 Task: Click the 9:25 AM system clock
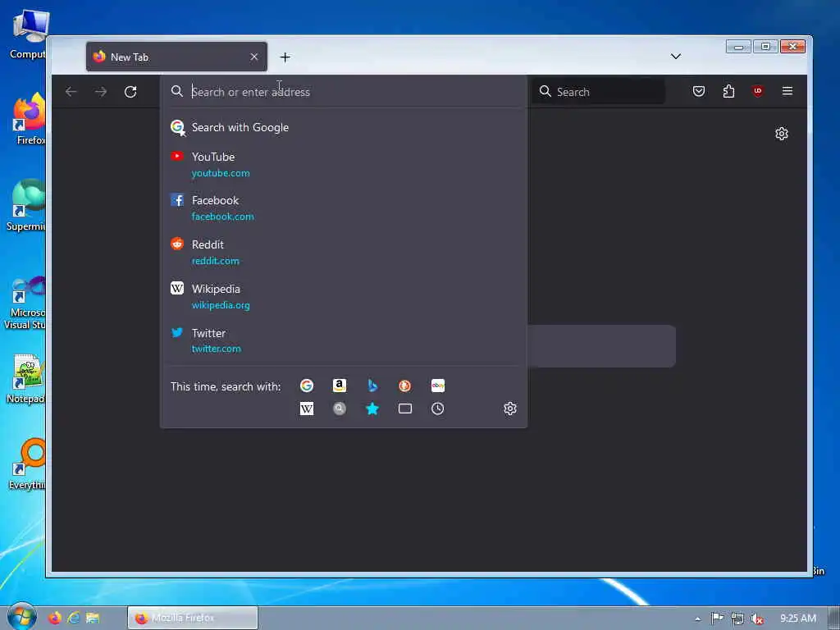pyautogui.click(x=797, y=619)
